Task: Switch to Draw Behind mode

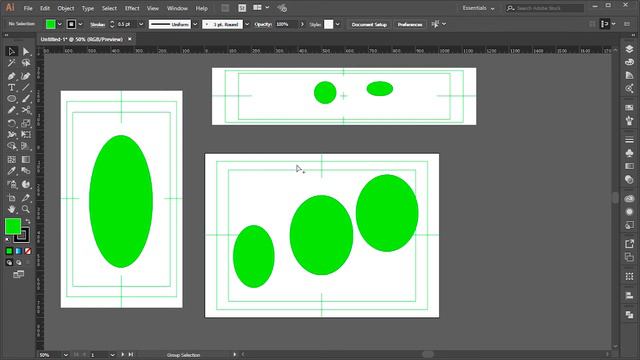Action: coord(18,263)
